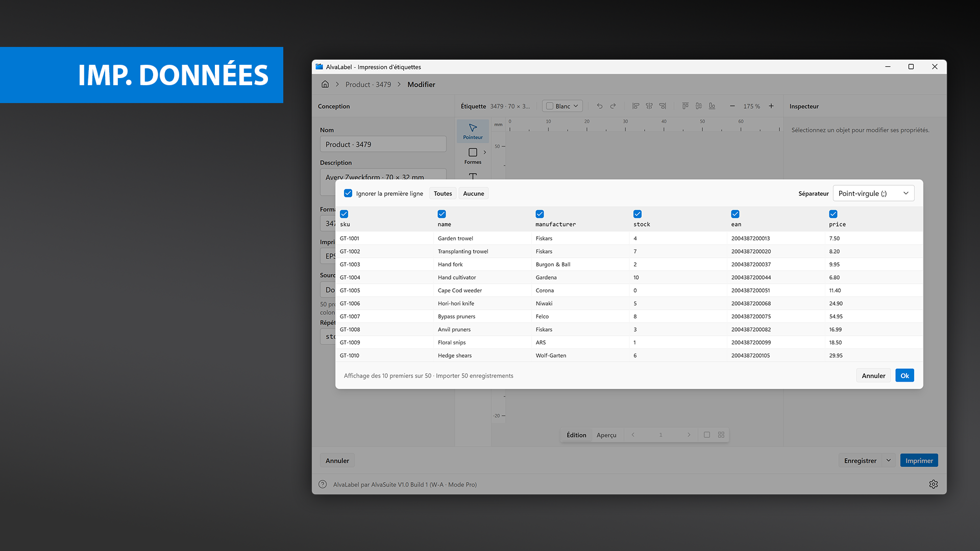Undo the last action in the toolbar

click(x=600, y=106)
